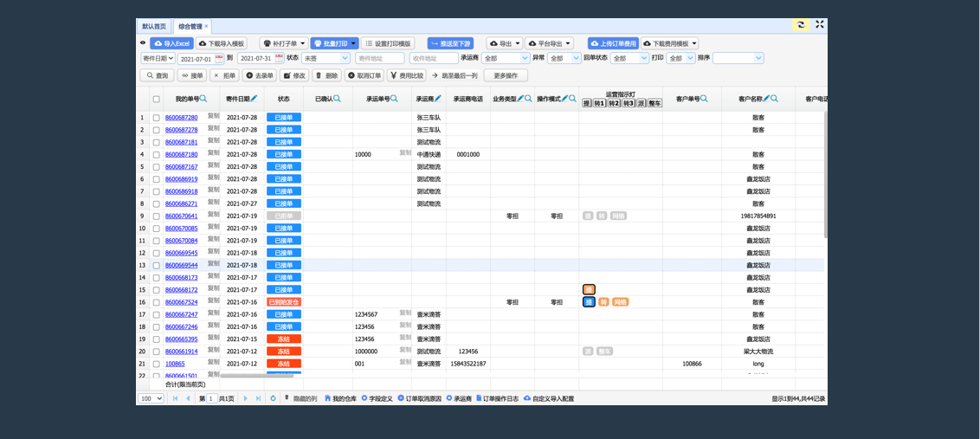
Task: Expand the 排序 combo box
Action: (x=758, y=58)
